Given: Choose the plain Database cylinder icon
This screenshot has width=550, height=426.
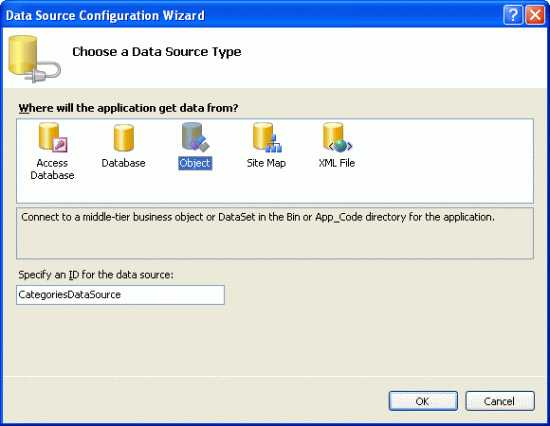Looking at the screenshot, I should pos(123,138).
